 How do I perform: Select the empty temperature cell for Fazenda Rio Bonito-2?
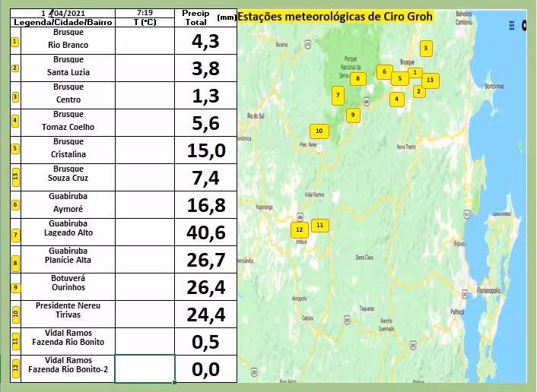coord(145,369)
